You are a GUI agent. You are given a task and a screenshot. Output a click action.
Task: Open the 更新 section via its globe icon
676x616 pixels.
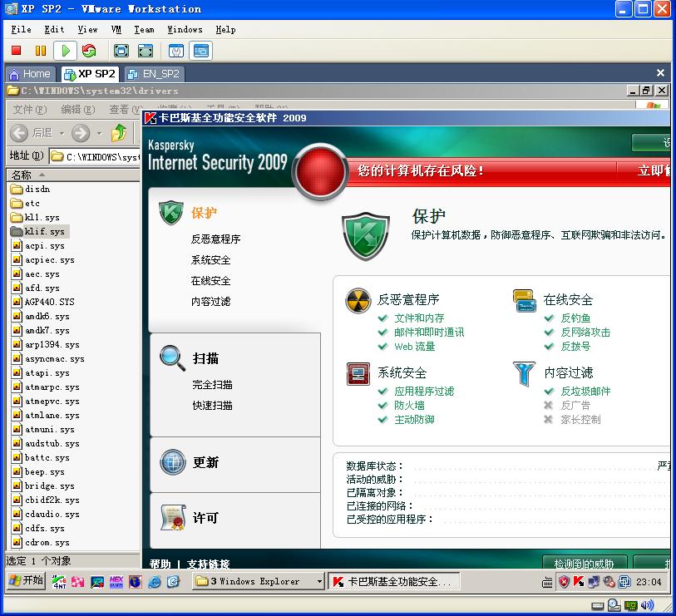tap(173, 462)
